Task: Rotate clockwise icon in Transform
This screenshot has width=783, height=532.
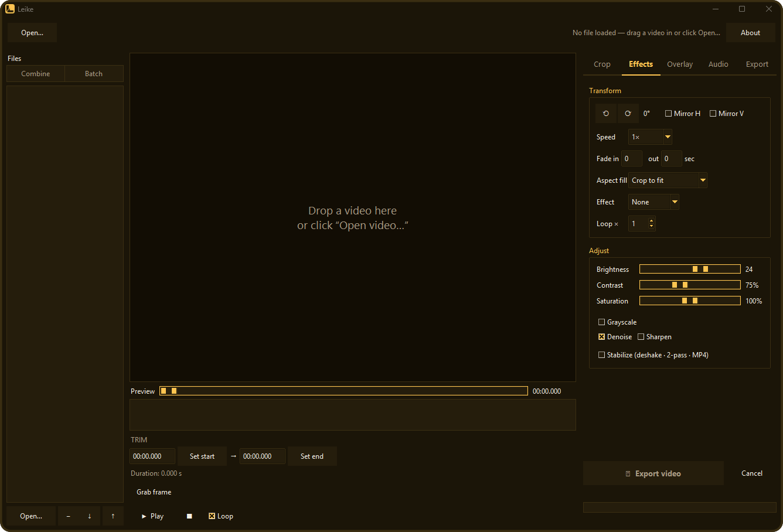Action: tap(628, 114)
